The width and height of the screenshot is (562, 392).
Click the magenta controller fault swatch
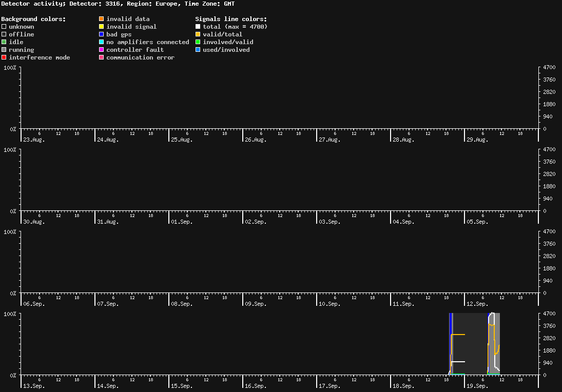pyautogui.click(x=102, y=50)
